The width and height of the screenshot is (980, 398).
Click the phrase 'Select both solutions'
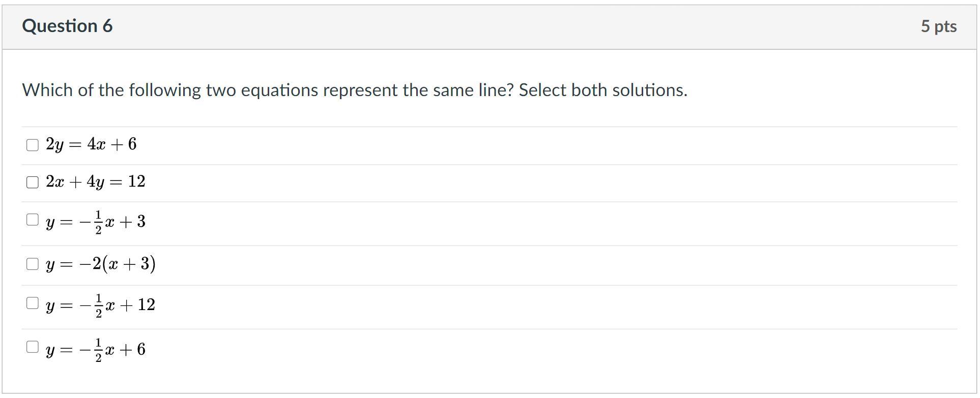pos(602,90)
